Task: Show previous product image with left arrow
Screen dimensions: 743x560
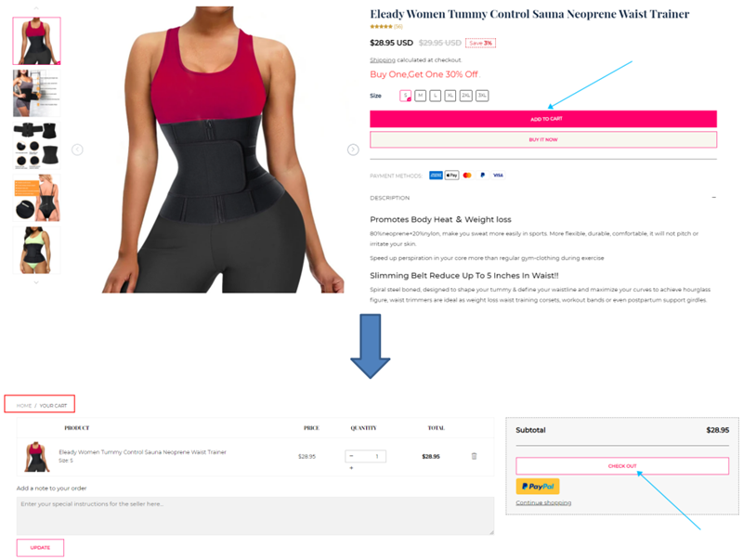Action: point(77,150)
